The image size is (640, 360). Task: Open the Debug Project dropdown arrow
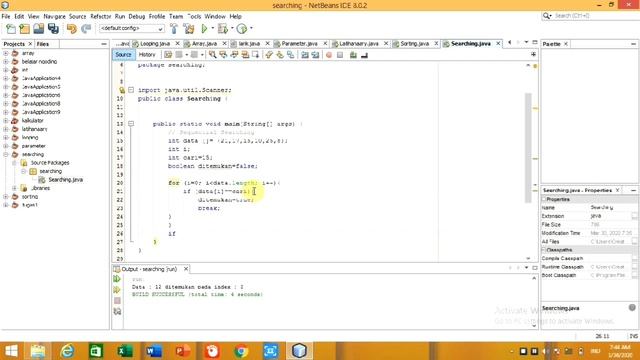pyautogui.click(x=232, y=29)
